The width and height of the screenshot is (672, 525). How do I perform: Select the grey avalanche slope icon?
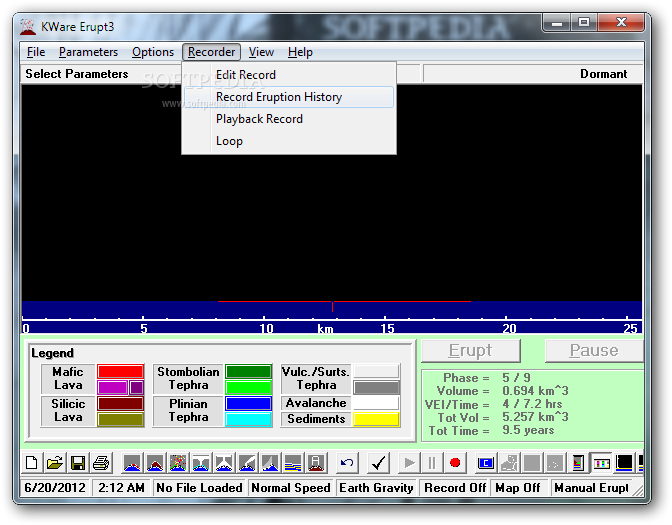[x=270, y=463]
